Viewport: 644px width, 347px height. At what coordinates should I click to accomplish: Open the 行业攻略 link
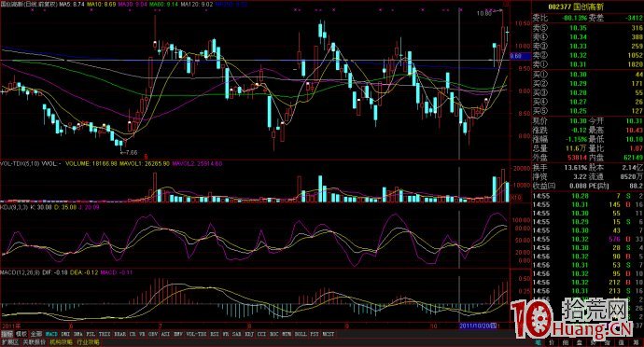click(x=88, y=342)
